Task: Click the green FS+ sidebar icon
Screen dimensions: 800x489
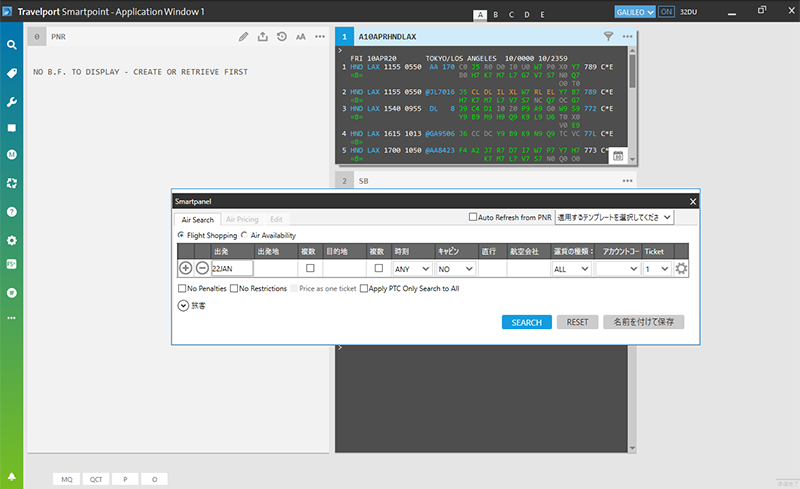Action: tap(11, 264)
